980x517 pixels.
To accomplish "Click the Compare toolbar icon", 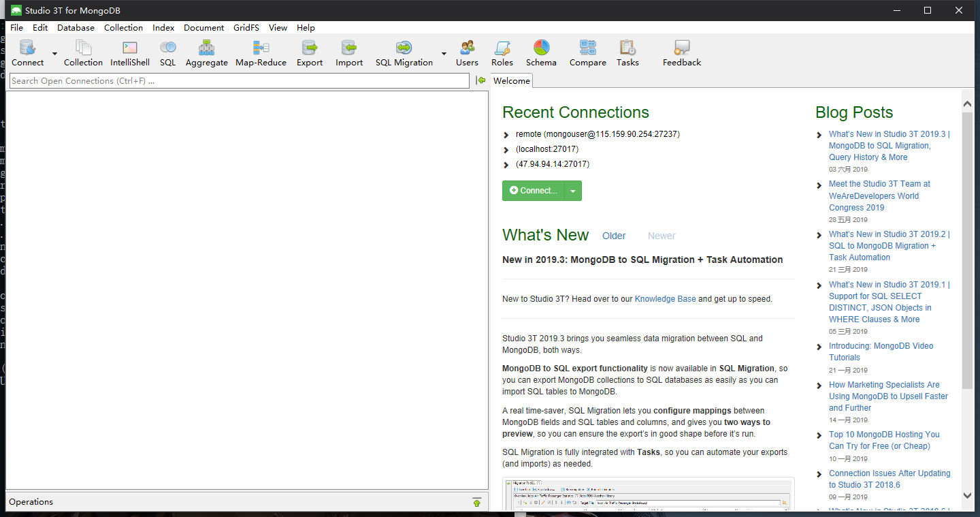I will (x=587, y=48).
